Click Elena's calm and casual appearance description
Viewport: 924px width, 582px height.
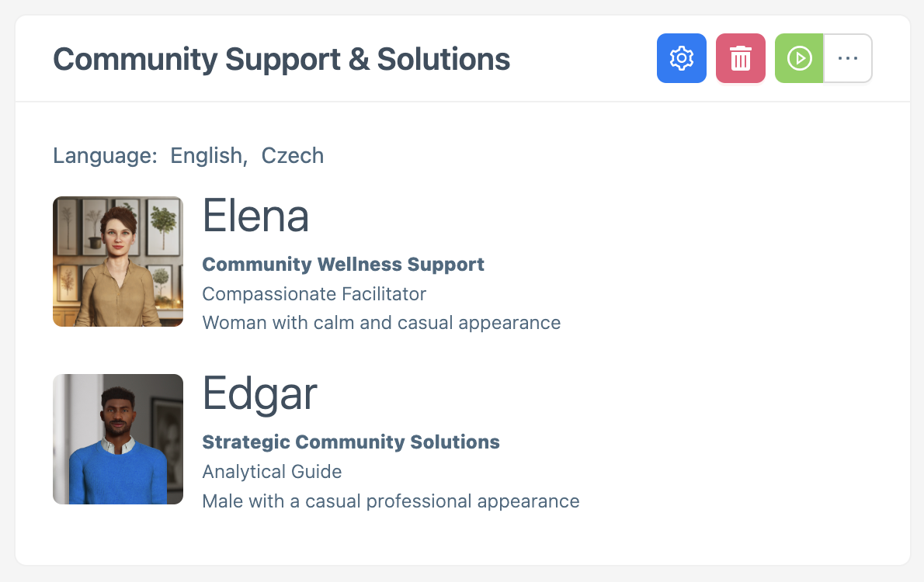(x=381, y=323)
